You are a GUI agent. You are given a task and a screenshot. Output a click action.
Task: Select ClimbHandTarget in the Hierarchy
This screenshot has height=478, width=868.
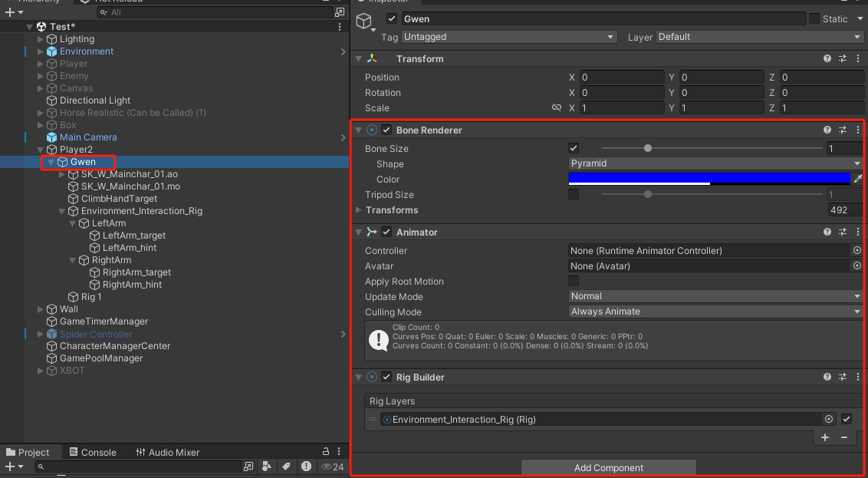[x=119, y=199]
